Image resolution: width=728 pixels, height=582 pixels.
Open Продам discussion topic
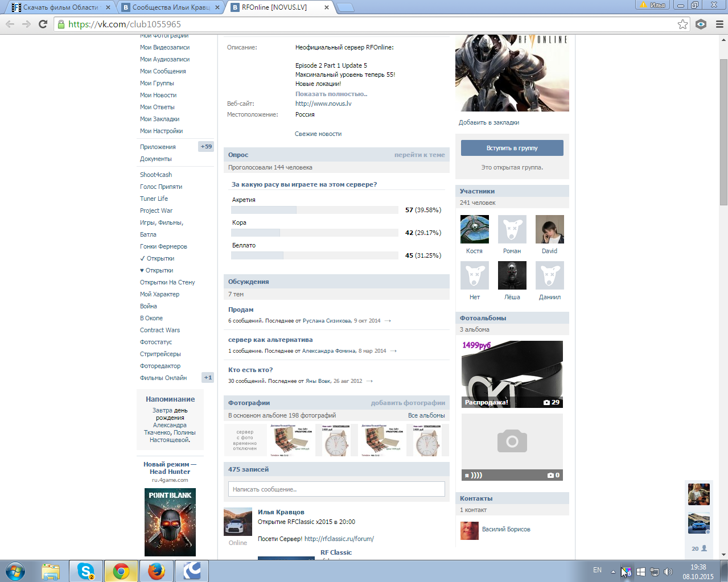(x=241, y=309)
